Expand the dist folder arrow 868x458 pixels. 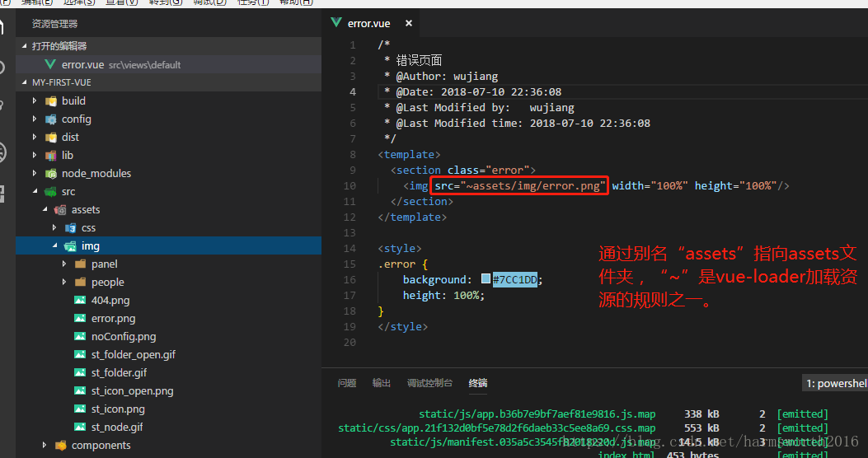[x=35, y=138]
